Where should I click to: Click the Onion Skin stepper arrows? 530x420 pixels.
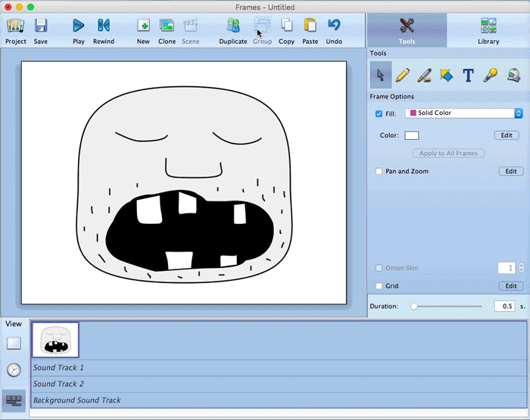[x=521, y=268]
